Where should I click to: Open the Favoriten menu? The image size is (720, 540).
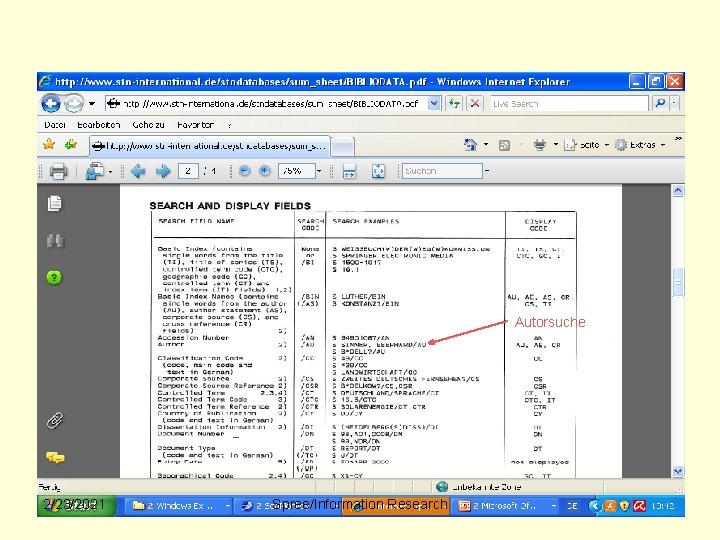[x=195, y=125]
